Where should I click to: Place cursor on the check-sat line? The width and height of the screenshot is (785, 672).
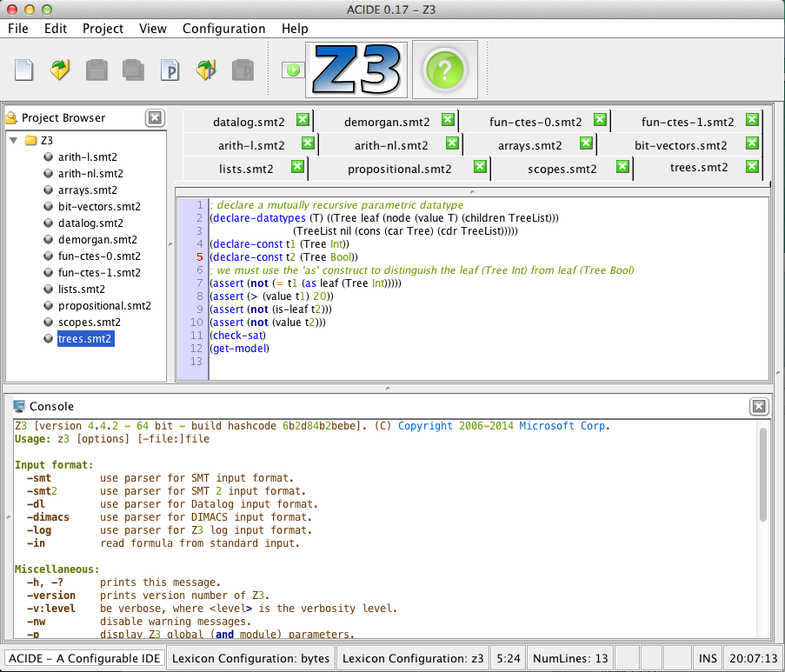(238, 335)
